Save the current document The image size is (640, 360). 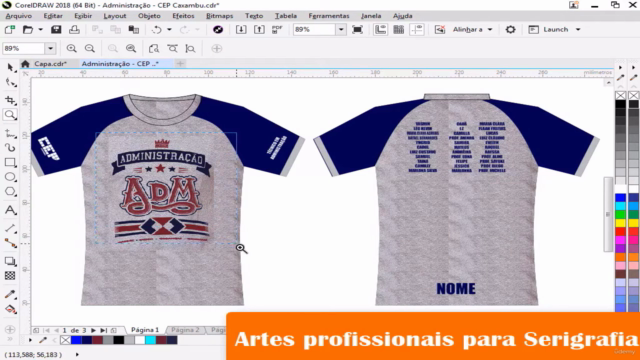[56, 29]
